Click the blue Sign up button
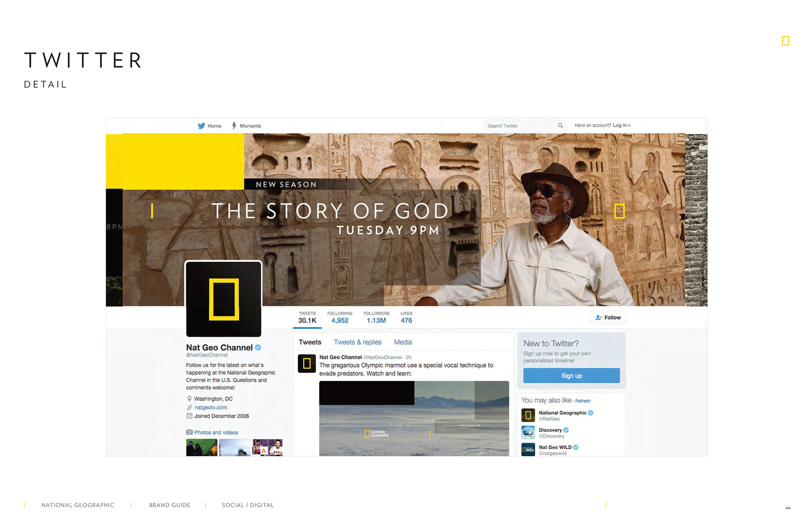Viewport: 812px width, 525px height. (x=572, y=375)
